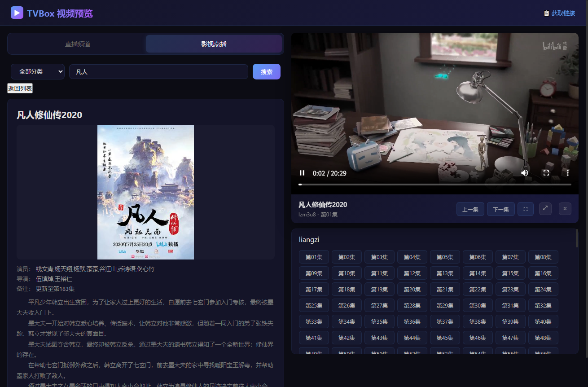Play episode 第30集

pos(478,306)
